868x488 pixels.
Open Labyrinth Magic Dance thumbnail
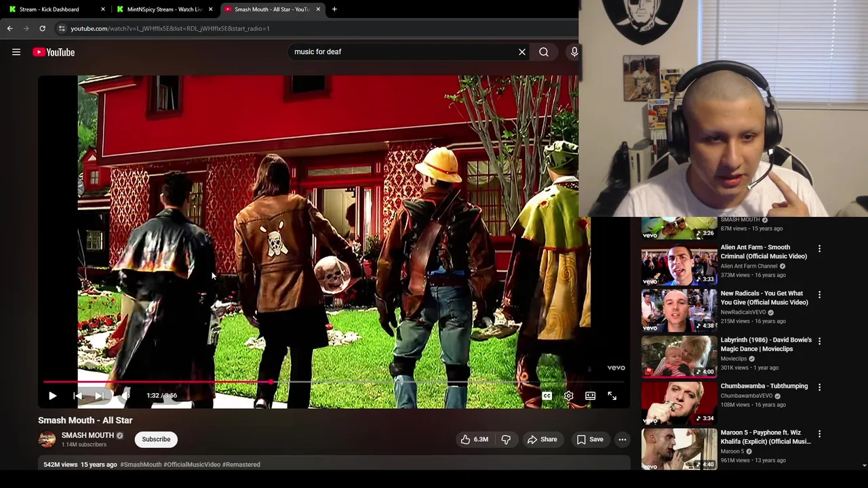point(679,357)
